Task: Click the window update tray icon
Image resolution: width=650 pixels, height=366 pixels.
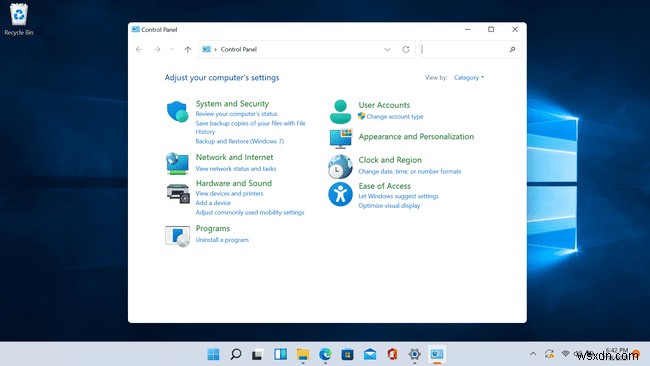Action: 549,354
